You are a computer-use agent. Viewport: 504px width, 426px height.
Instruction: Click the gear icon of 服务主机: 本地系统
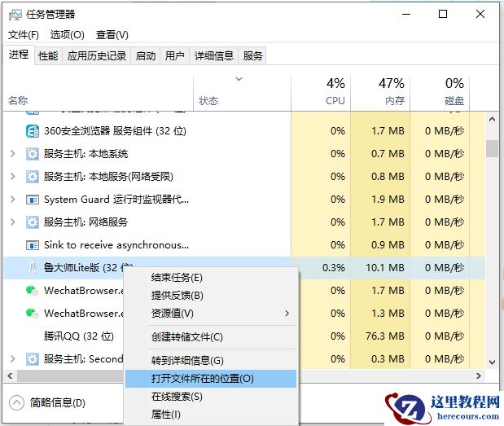33,154
